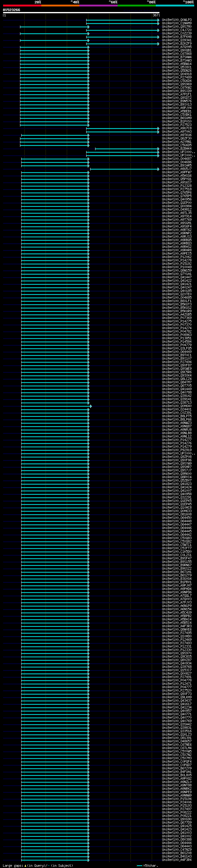Select hit label UniRef100_P08963
The width and height of the screenshot is (197, 868).
tap(176, 335)
